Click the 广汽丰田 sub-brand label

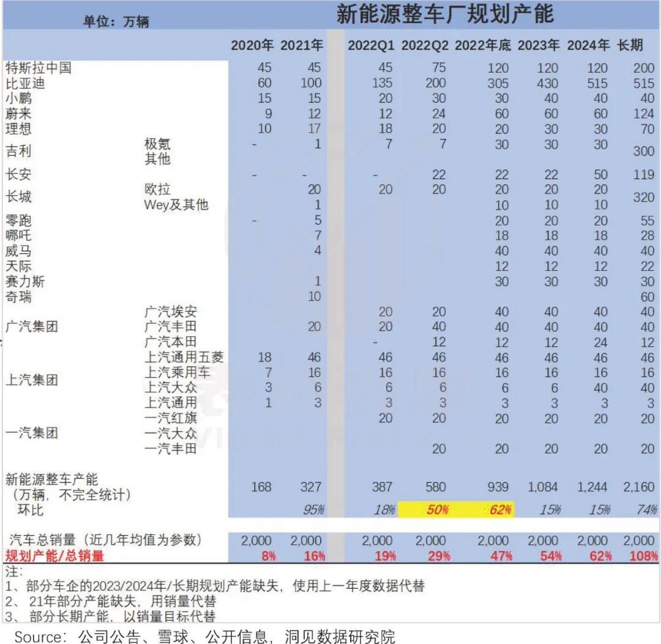pos(170,326)
